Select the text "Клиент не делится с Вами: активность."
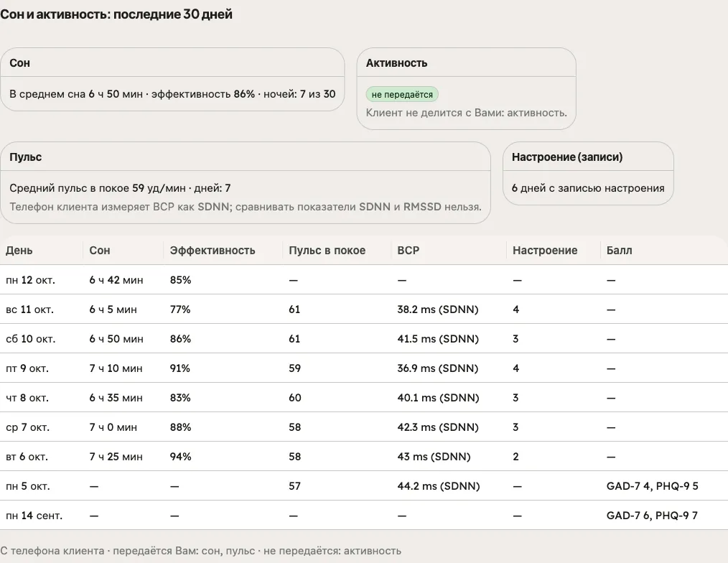Viewport: 728px width, 563px height. 466,113
